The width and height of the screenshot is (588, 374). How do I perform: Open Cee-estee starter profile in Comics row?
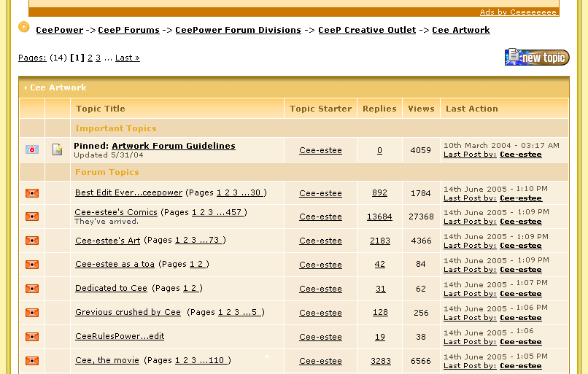(x=320, y=217)
